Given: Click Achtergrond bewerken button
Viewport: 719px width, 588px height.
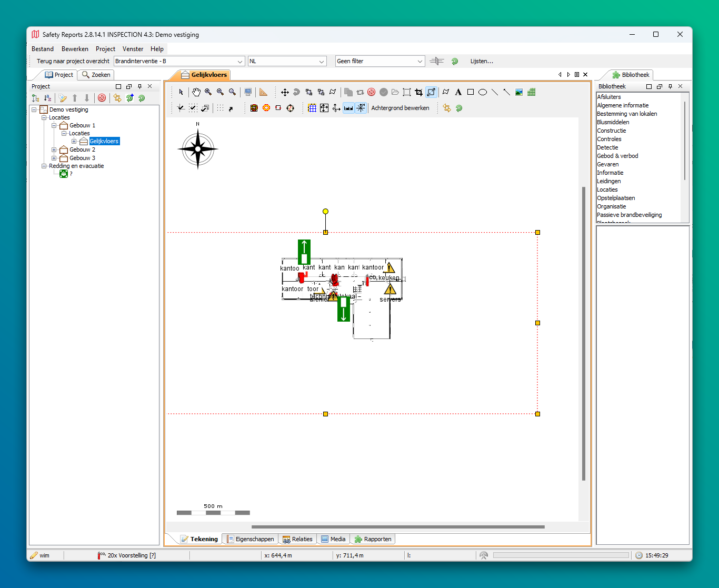Looking at the screenshot, I should point(400,108).
